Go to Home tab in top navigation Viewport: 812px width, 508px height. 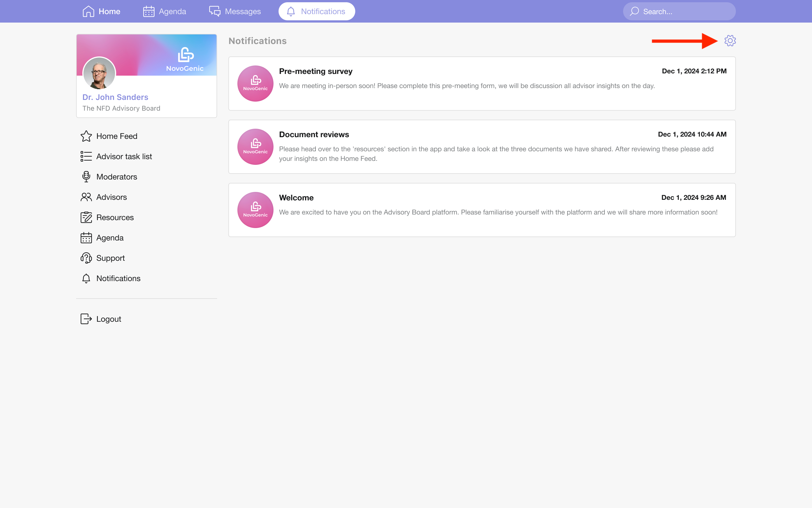click(x=101, y=11)
